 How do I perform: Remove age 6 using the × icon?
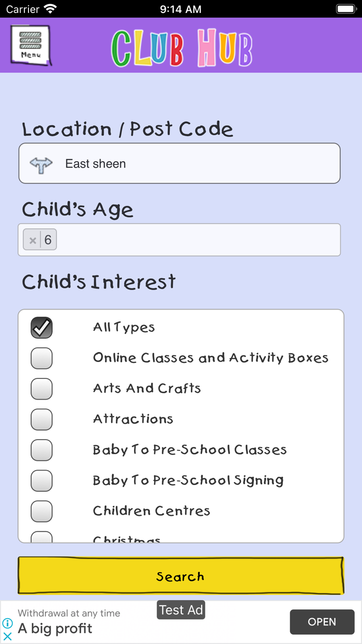tap(33, 239)
